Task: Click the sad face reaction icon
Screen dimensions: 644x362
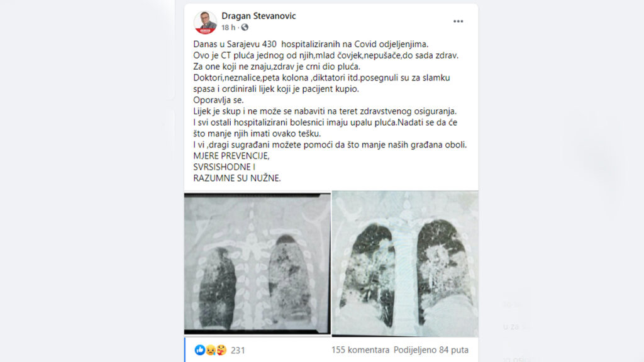Action: tap(210, 350)
